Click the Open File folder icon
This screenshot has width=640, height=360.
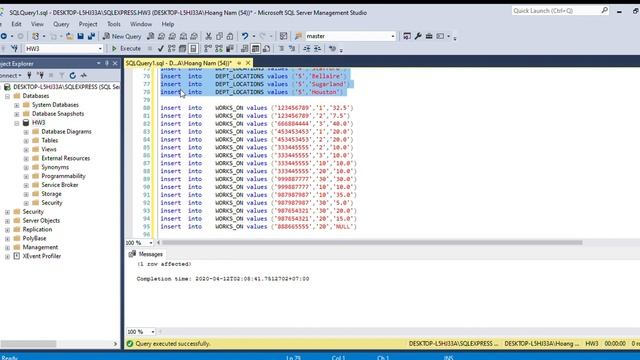(70, 36)
